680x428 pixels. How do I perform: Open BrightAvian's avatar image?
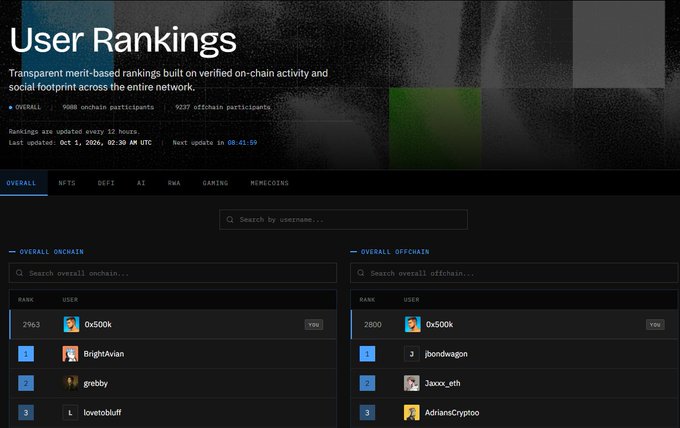coord(70,354)
